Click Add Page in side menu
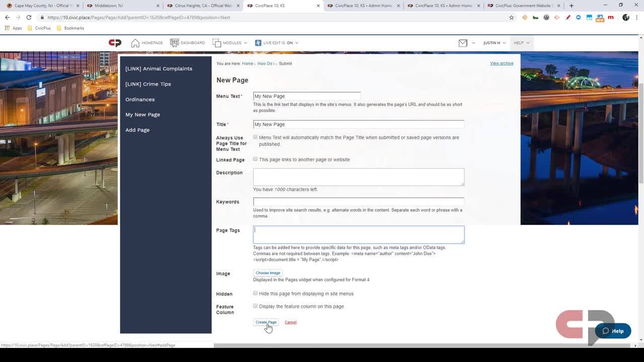Screen dimensions: 644x362 [137, 130]
